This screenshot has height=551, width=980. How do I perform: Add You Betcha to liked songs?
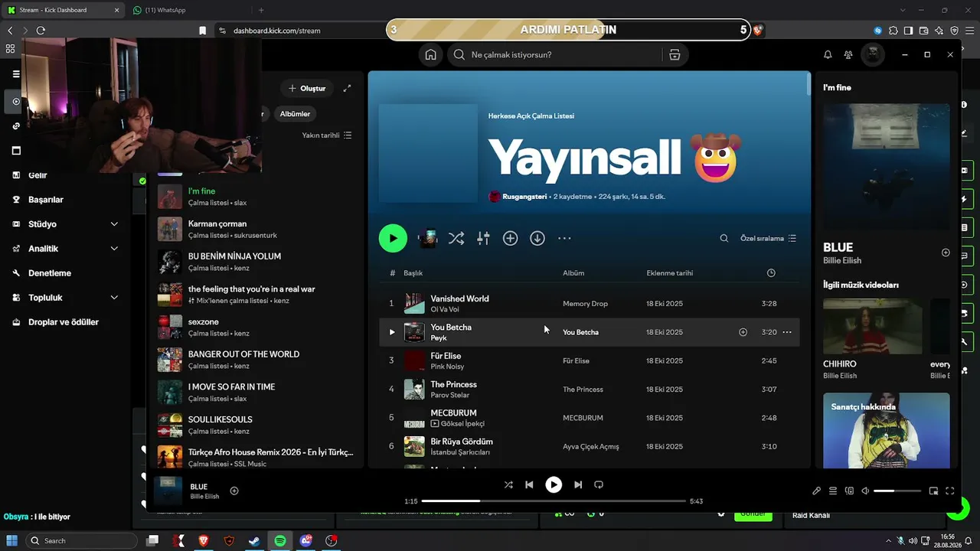[743, 332]
